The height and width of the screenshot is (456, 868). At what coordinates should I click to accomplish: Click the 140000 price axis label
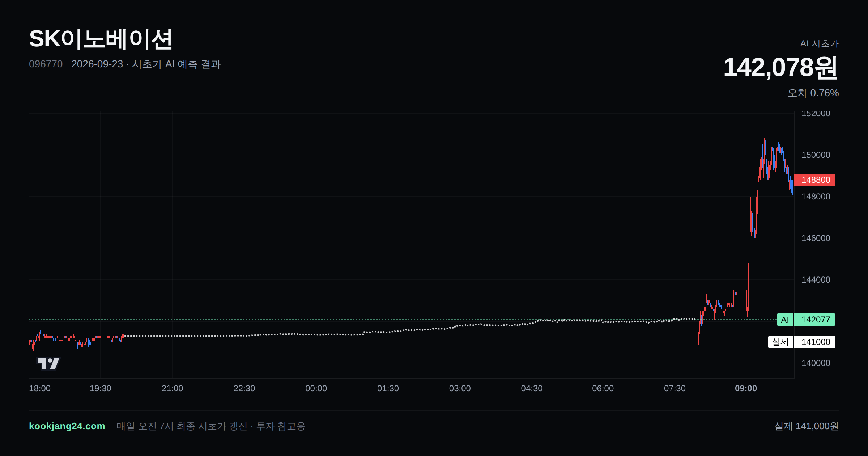(x=816, y=363)
